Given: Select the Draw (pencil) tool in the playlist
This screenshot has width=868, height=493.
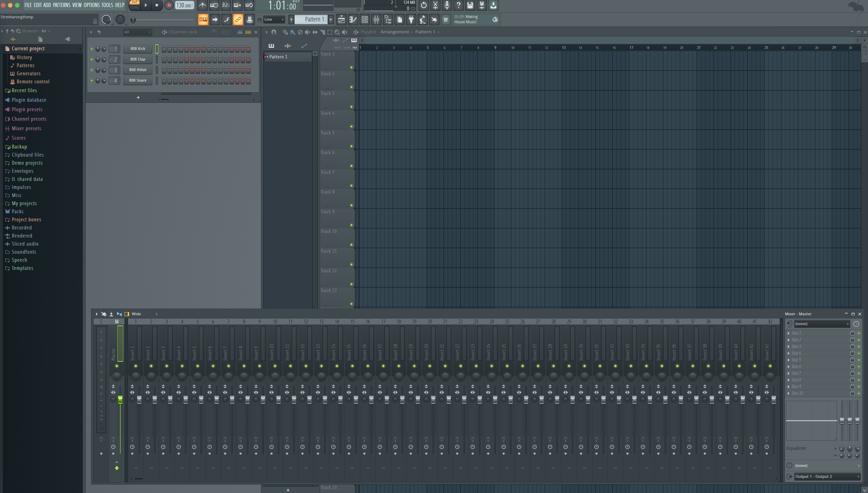Looking at the screenshot, I should 285,32.
